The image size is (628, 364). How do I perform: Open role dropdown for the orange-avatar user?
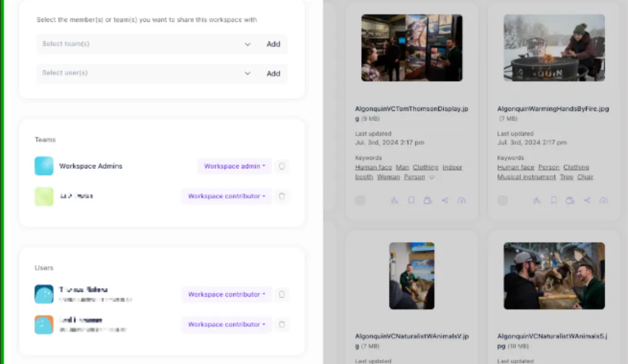pyautogui.click(x=226, y=324)
